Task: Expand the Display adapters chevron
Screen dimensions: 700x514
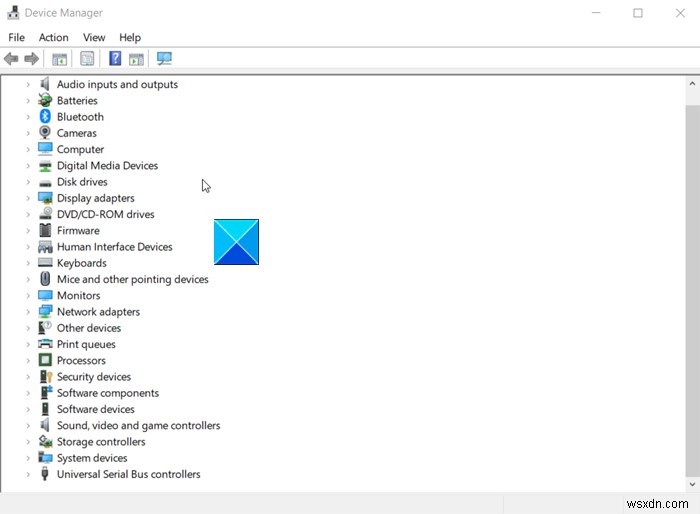Action: (28, 198)
